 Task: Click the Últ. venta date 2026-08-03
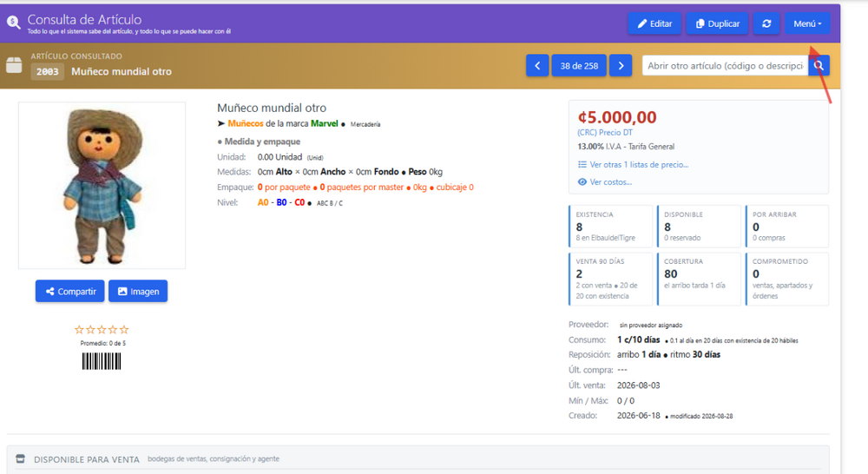(x=638, y=385)
